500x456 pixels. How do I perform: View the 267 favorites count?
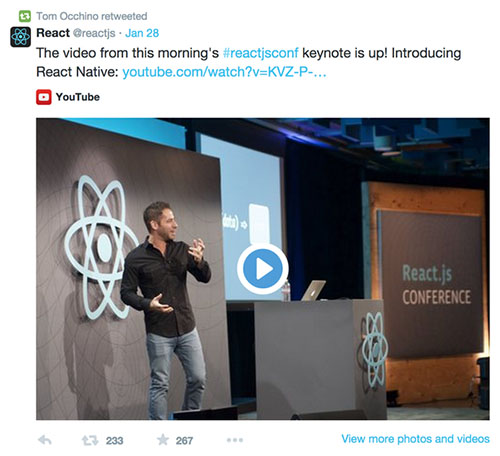184,441
